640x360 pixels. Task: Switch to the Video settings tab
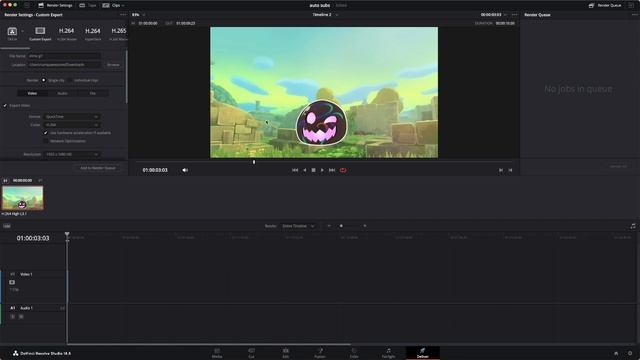[x=32, y=93]
